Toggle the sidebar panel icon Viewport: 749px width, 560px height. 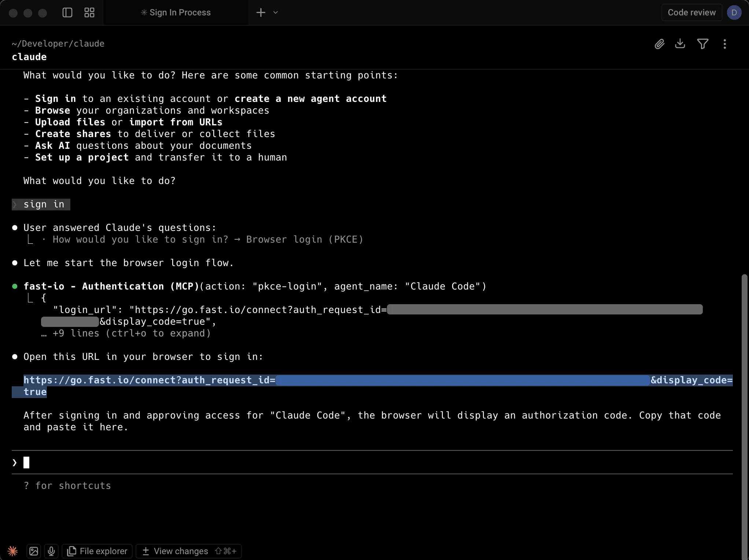[x=67, y=12]
